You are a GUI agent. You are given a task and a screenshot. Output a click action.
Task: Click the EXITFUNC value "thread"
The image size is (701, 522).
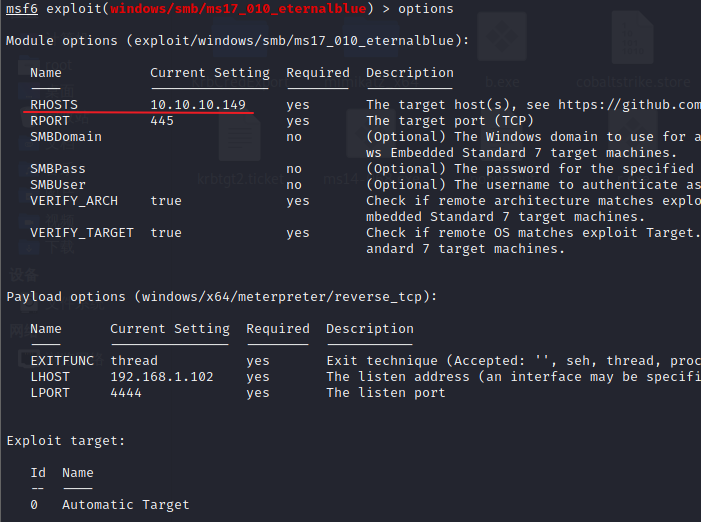pyautogui.click(x=134, y=361)
